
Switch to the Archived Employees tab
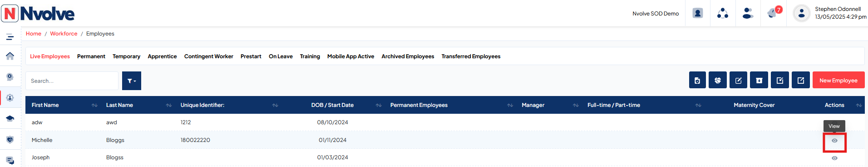[x=408, y=56]
